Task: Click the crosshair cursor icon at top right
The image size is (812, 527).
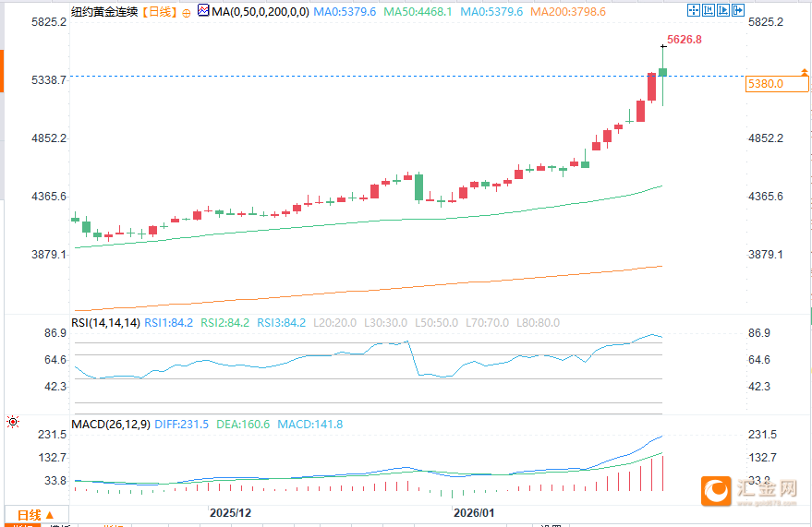Action: (x=694, y=10)
